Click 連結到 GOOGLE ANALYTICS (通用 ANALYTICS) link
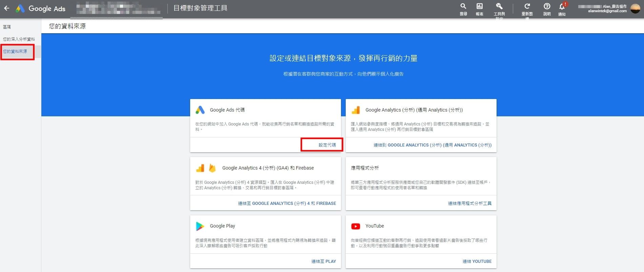 tap(432, 145)
